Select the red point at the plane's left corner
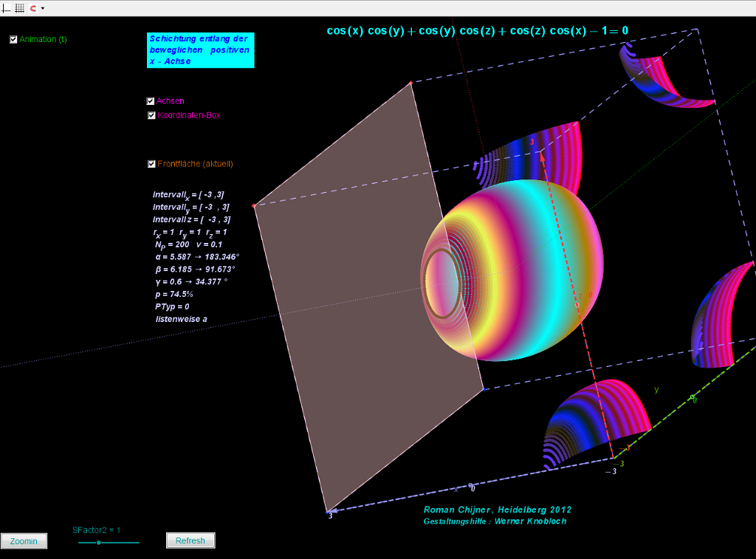 coord(253,206)
